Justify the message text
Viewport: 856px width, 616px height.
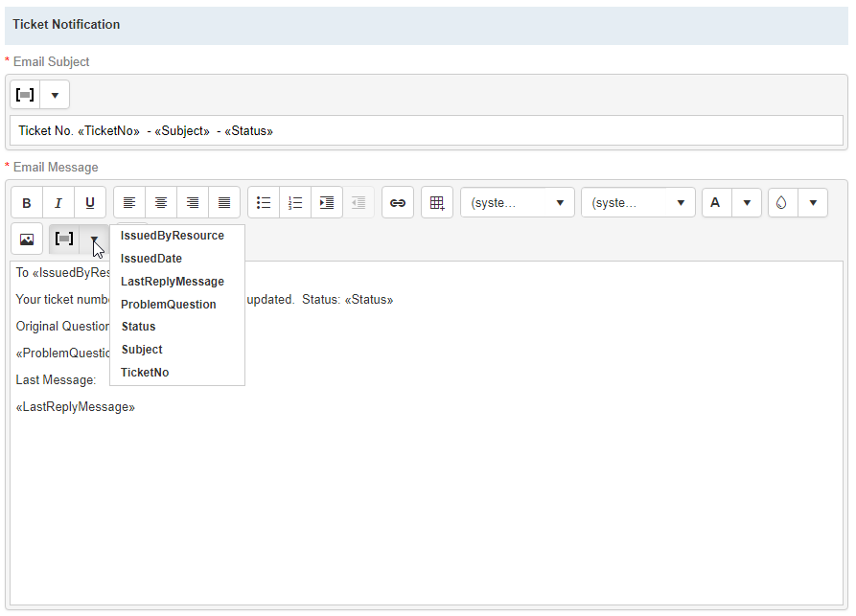point(224,203)
